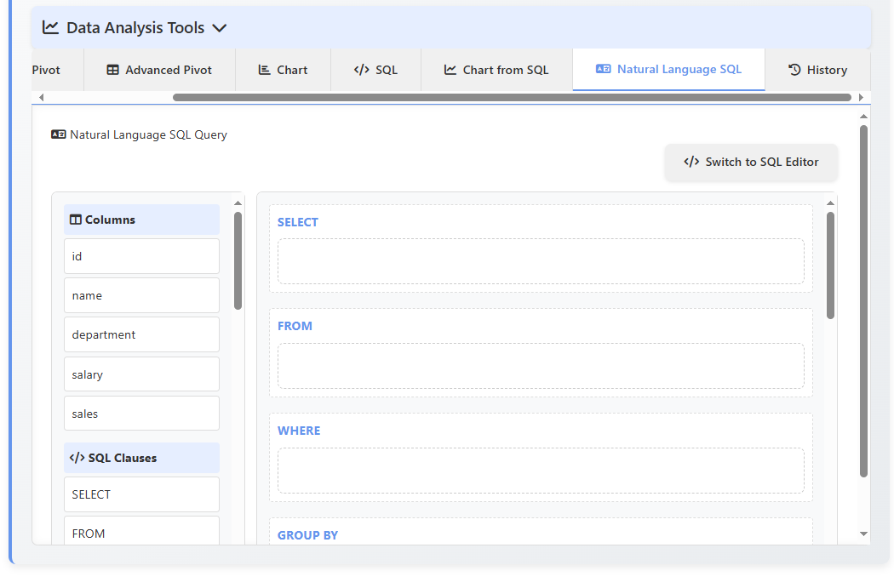
Task: Click the left arrow of the horizontal scrollbar
Action: pos(41,97)
